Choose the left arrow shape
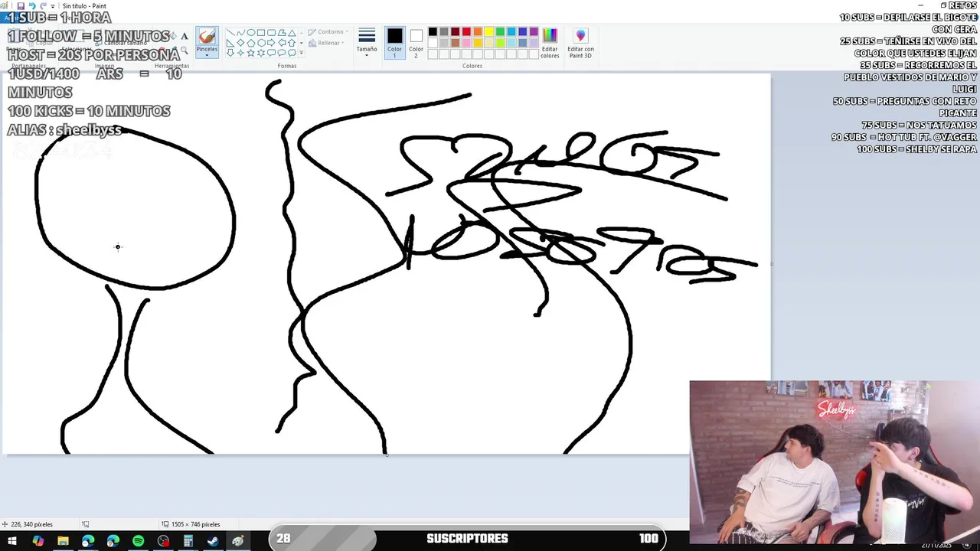This screenshot has width=980, height=551. coord(282,43)
